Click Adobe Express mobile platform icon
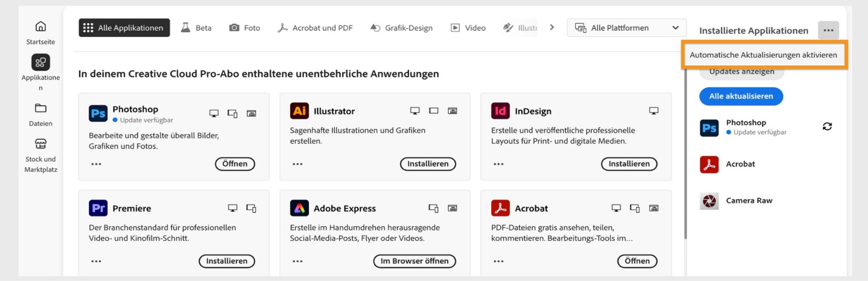This screenshot has height=281, width=868. tap(434, 208)
